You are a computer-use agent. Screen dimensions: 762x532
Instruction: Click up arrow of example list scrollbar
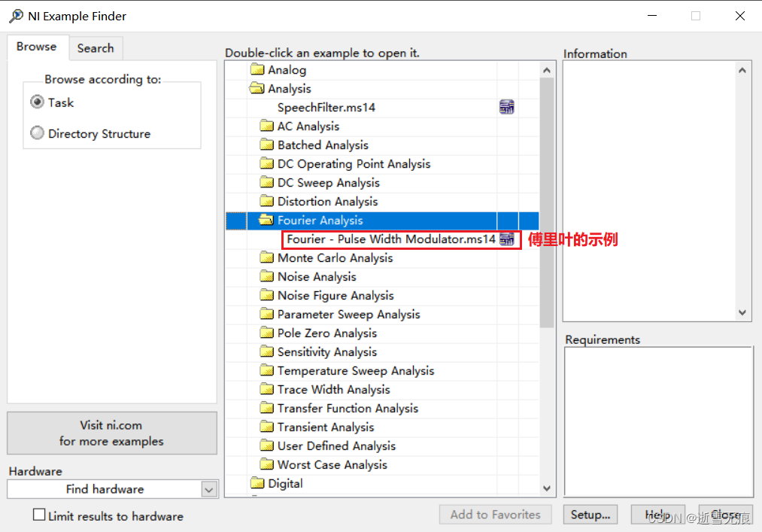click(547, 70)
